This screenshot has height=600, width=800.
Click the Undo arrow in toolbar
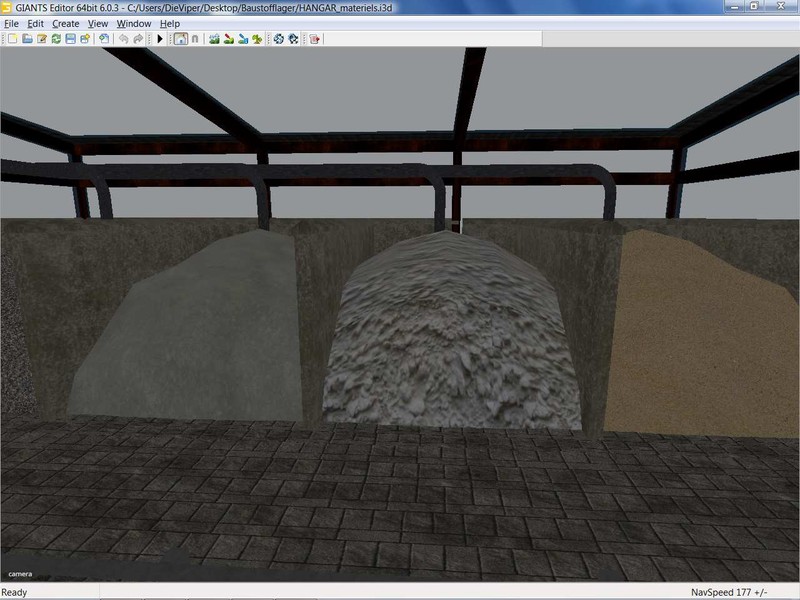tap(123, 39)
